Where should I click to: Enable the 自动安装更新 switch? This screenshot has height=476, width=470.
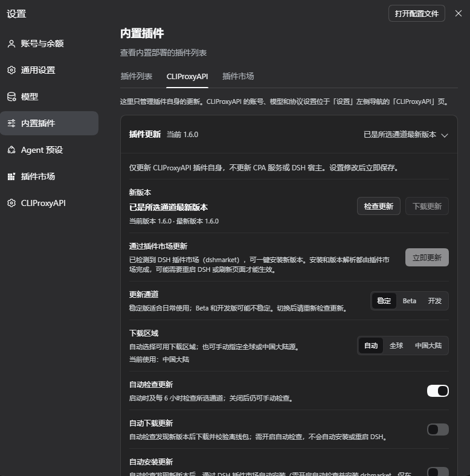pos(438,471)
